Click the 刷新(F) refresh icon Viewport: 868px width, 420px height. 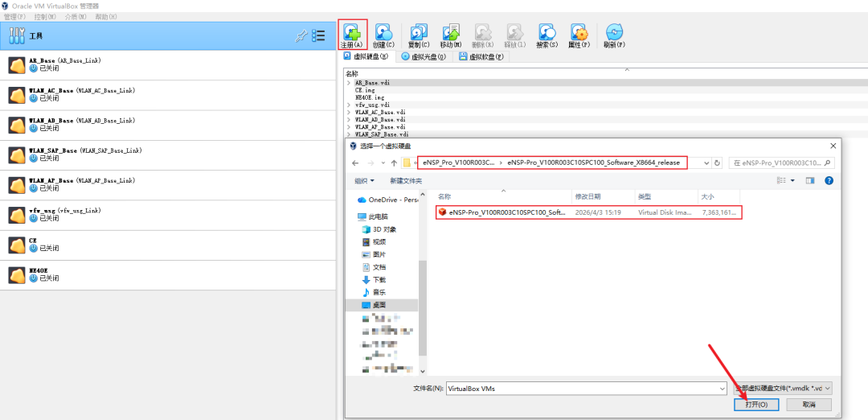pyautogui.click(x=615, y=31)
